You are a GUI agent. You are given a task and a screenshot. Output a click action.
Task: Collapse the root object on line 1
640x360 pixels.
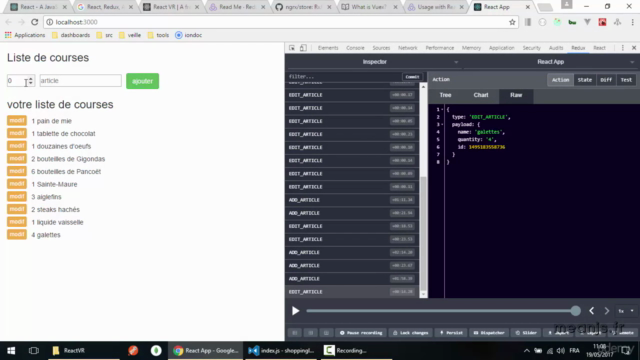coord(442,109)
